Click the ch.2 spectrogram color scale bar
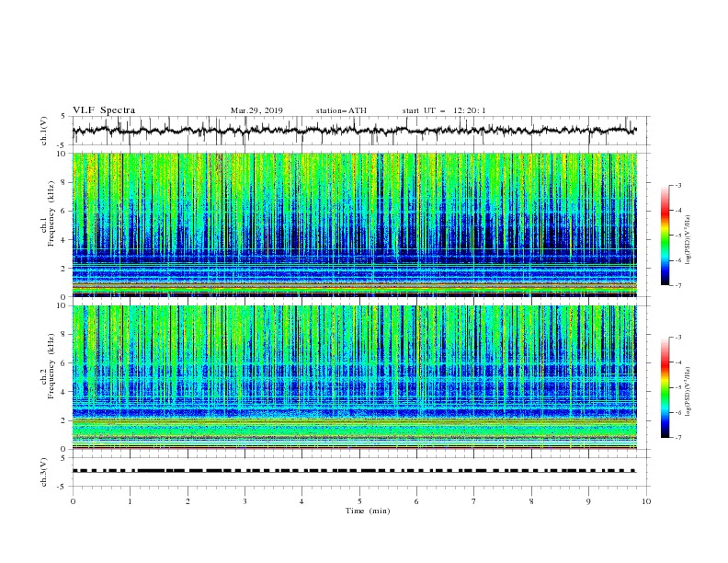 point(665,387)
